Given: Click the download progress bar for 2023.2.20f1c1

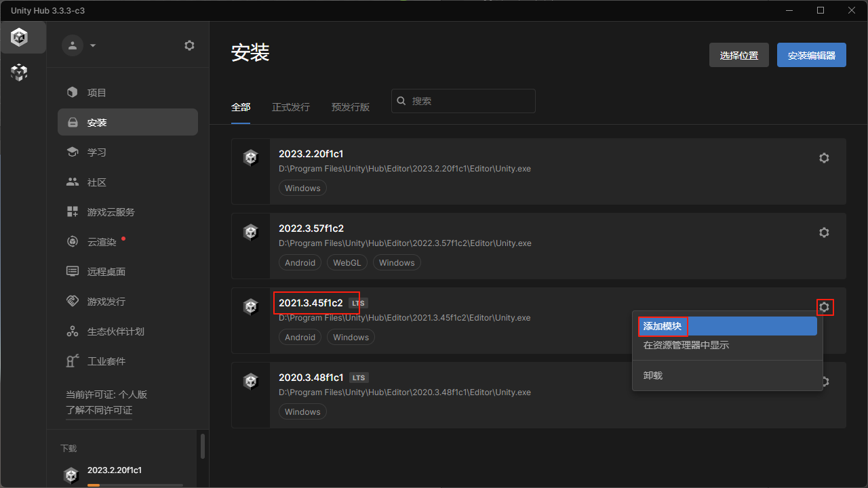Looking at the screenshot, I should pyautogui.click(x=135, y=485).
